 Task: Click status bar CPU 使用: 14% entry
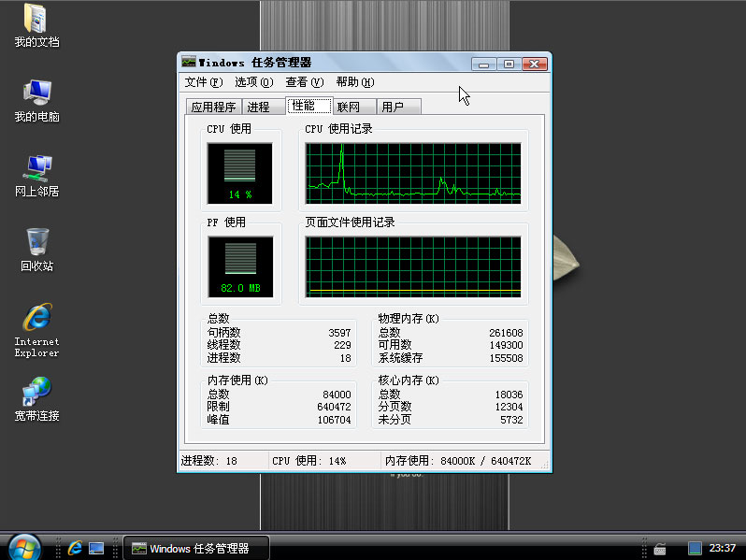pyautogui.click(x=325, y=461)
